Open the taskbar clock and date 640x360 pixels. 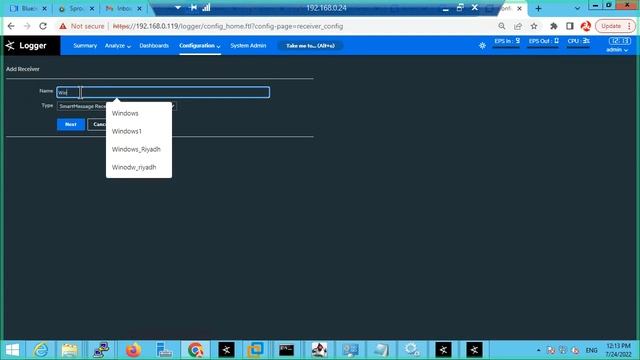point(618,350)
